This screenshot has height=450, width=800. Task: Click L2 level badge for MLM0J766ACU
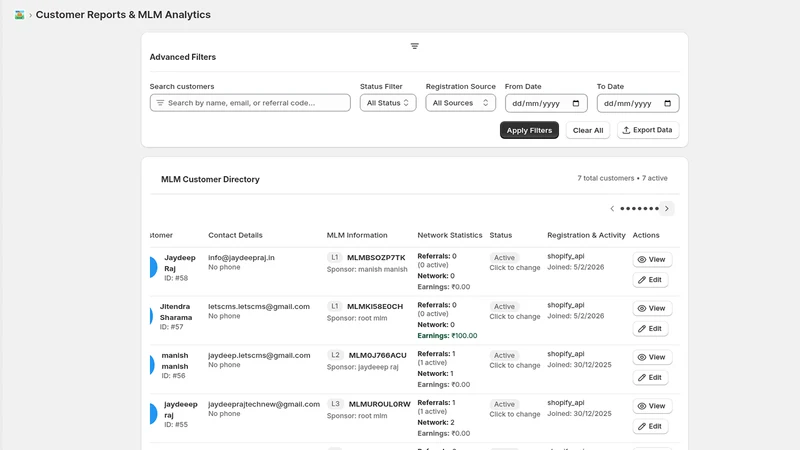335,355
